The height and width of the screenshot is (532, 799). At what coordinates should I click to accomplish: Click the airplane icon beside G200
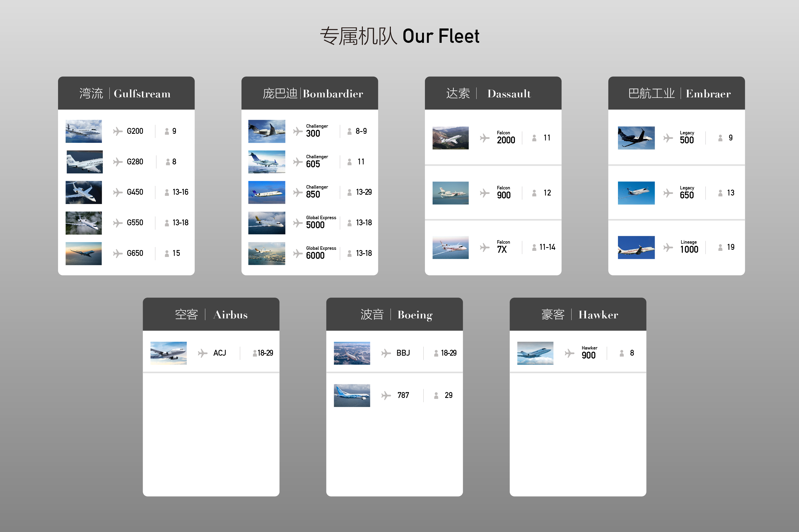[117, 131]
